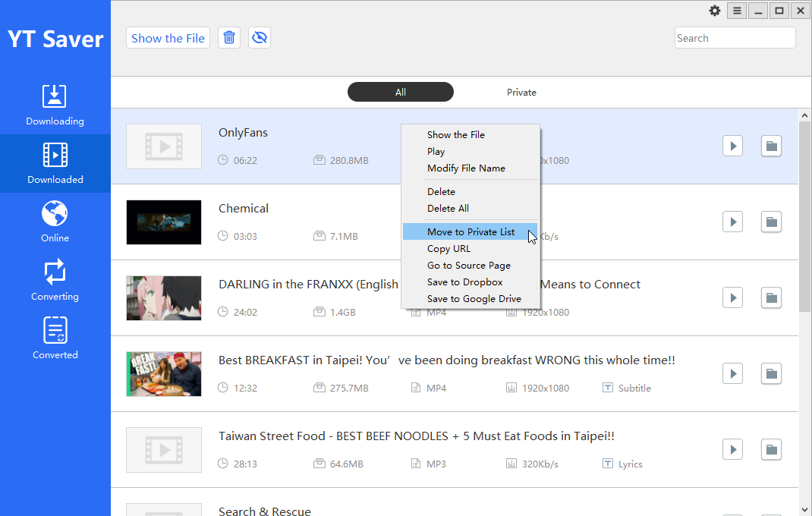Click the scrollbar up arrow
Screen dimensions: 812x516
(x=804, y=115)
